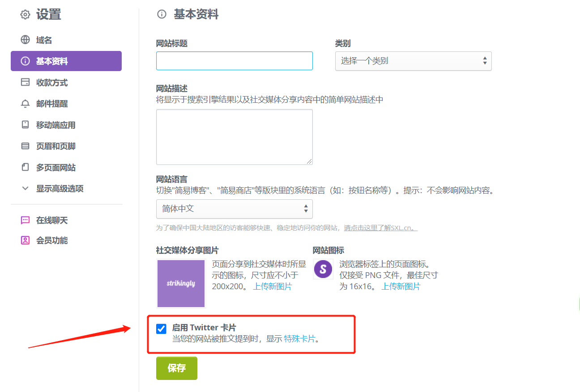
Task: Click the tablet icon next to 移动端应用
Action: coord(26,125)
